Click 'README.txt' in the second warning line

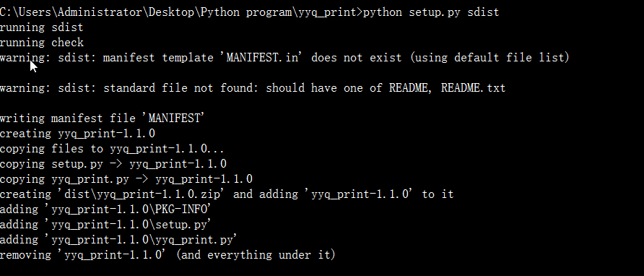click(x=473, y=88)
